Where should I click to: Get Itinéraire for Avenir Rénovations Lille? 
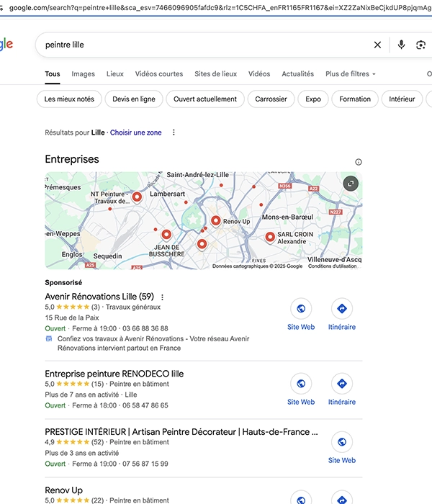[342, 309]
